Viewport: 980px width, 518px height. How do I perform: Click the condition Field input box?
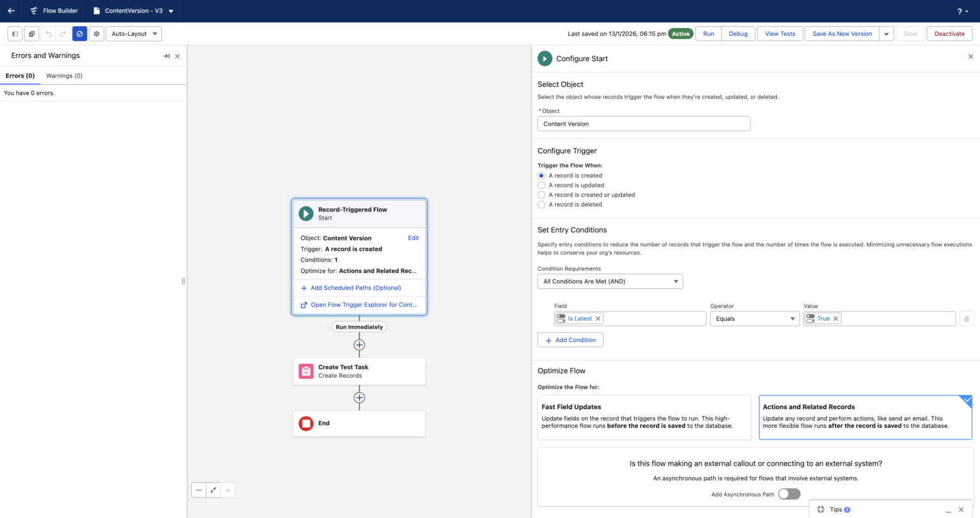(x=630, y=318)
